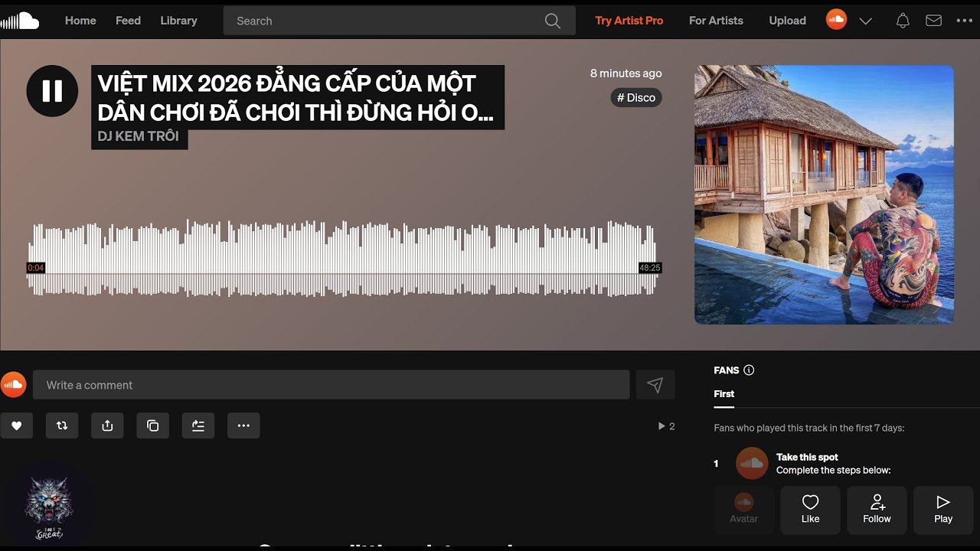The height and width of the screenshot is (551, 980).
Task: Go to the Upload page
Action: coord(787,21)
